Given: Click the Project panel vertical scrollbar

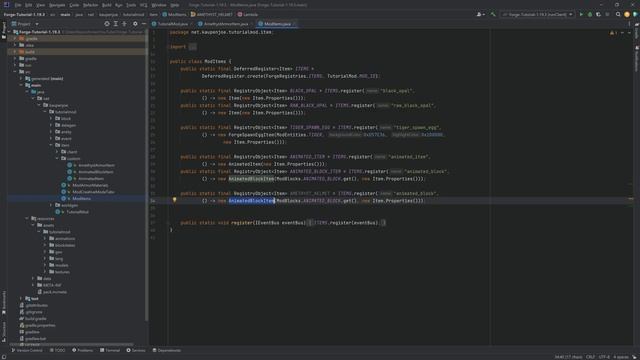Looking at the screenshot, I should [146, 176].
